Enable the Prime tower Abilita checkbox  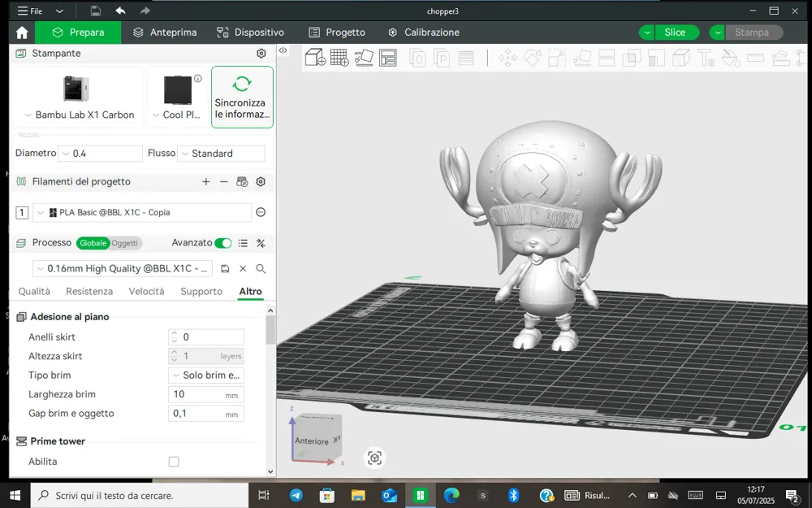coord(174,462)
